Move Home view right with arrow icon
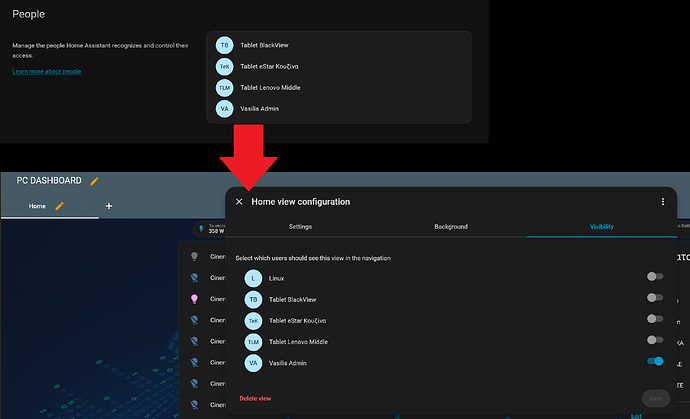The height and width of the screenshot is (419, 690). tap(84, 206)
